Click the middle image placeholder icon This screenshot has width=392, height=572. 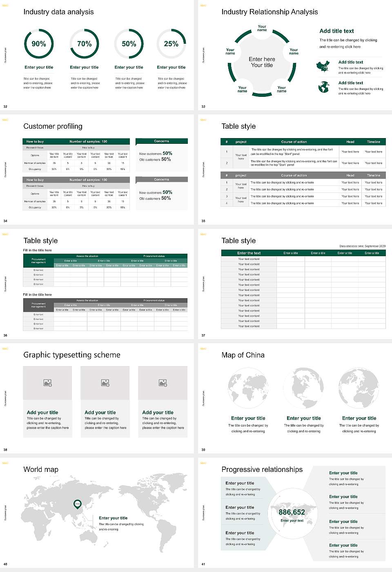pos(105,383)
